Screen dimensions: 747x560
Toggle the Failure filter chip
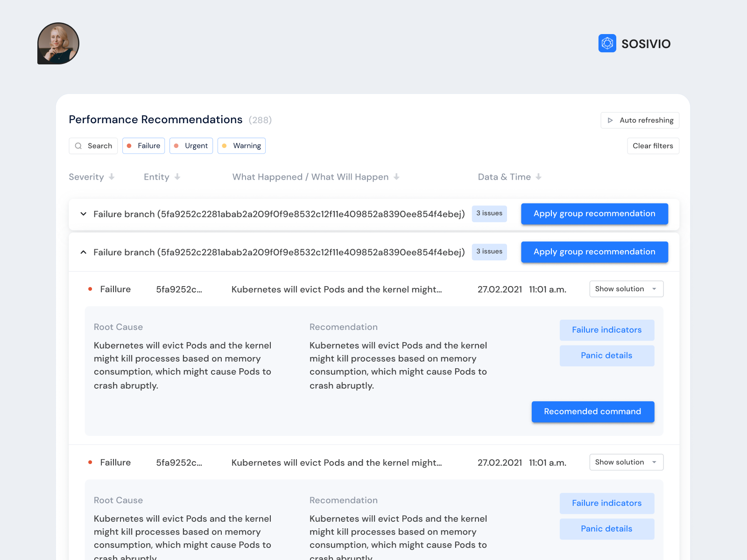tap(144, 146)
